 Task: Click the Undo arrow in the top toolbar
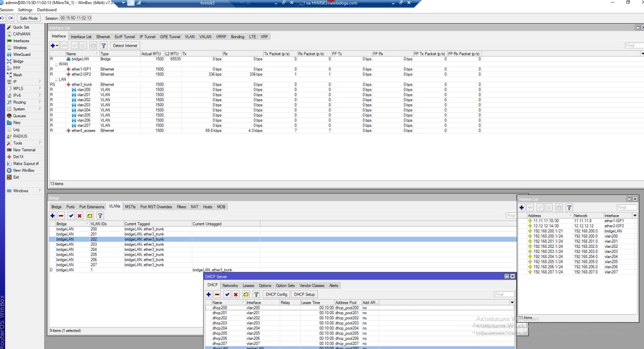pyautogui.click(x=3, y=18)
